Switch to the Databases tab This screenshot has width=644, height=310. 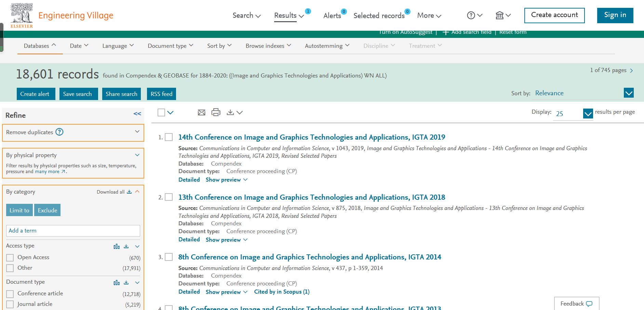[40, 46]
